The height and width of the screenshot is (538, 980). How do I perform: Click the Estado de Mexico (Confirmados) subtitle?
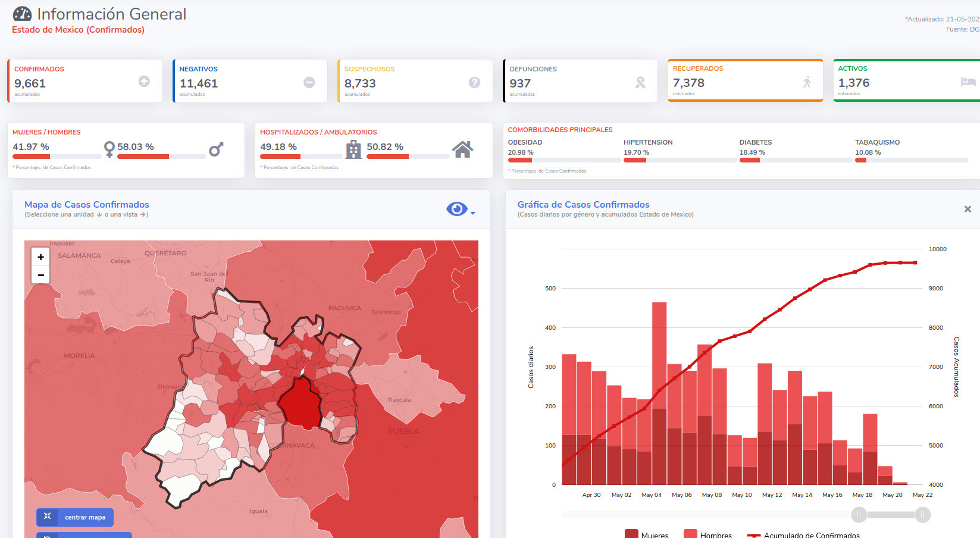78,30
